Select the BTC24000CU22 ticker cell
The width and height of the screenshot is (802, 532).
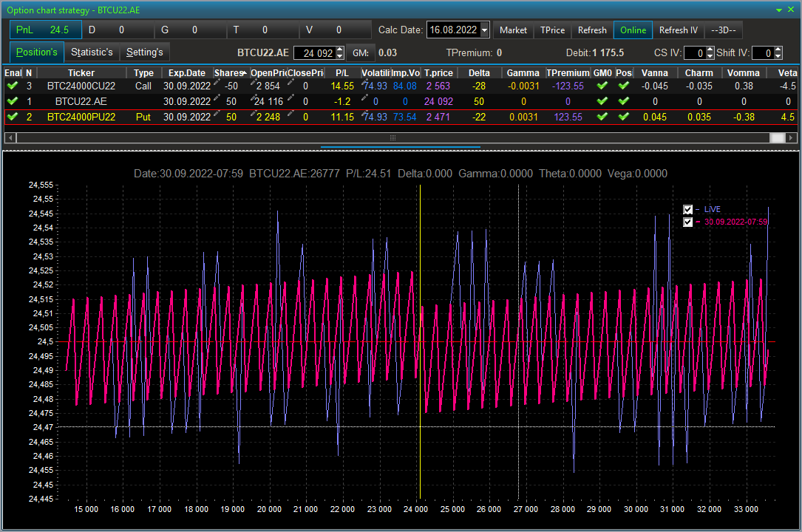(x=81, y=86)
